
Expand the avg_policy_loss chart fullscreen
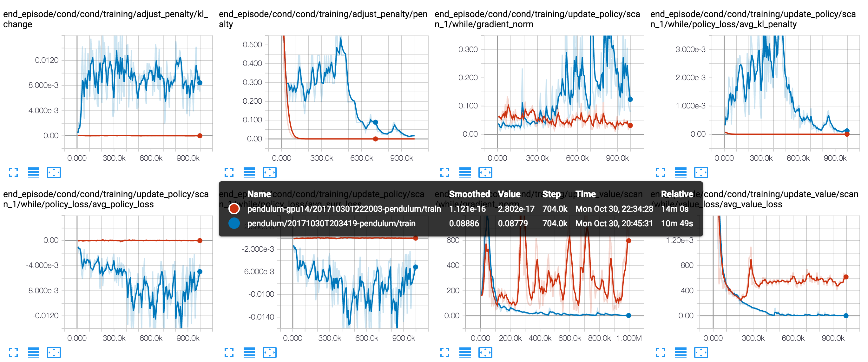click(x=13, y=353)
